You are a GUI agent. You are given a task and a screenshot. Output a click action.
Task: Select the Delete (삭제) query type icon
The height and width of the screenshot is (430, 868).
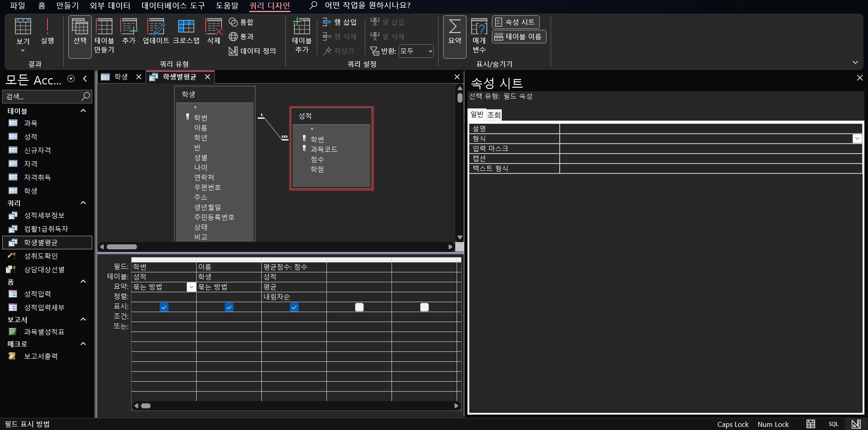[213, 31]
